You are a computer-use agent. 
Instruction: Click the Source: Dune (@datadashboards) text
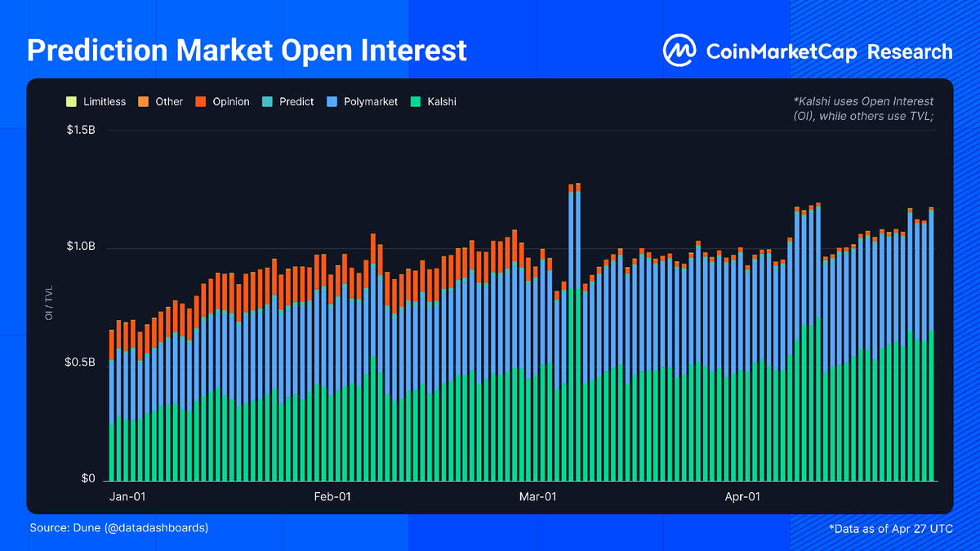click(119, 528)
